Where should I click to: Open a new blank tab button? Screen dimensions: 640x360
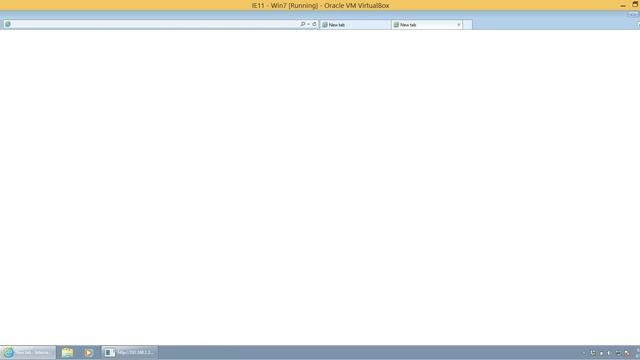point(467,24)
